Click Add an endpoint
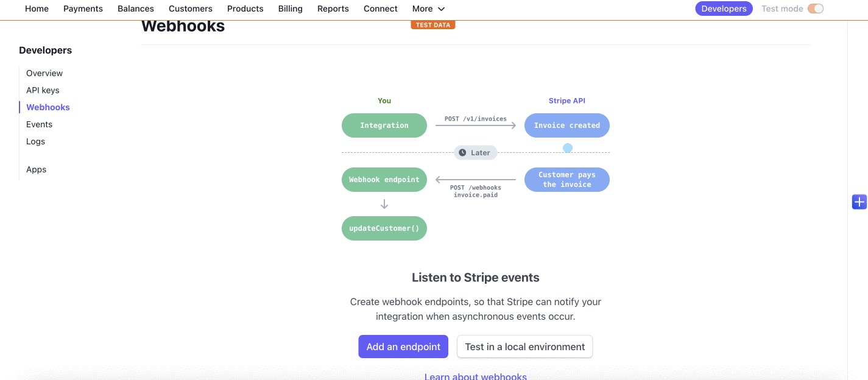868x380 pixels. pos(403,346)
